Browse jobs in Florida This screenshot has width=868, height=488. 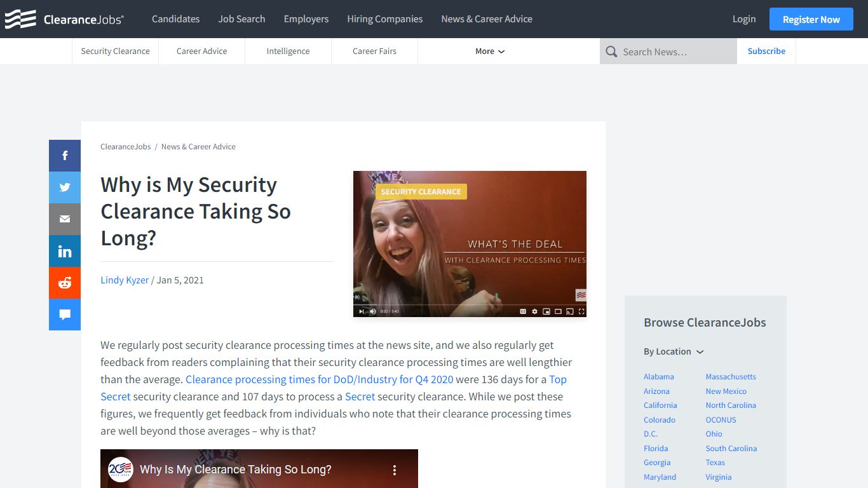point(656,449)
